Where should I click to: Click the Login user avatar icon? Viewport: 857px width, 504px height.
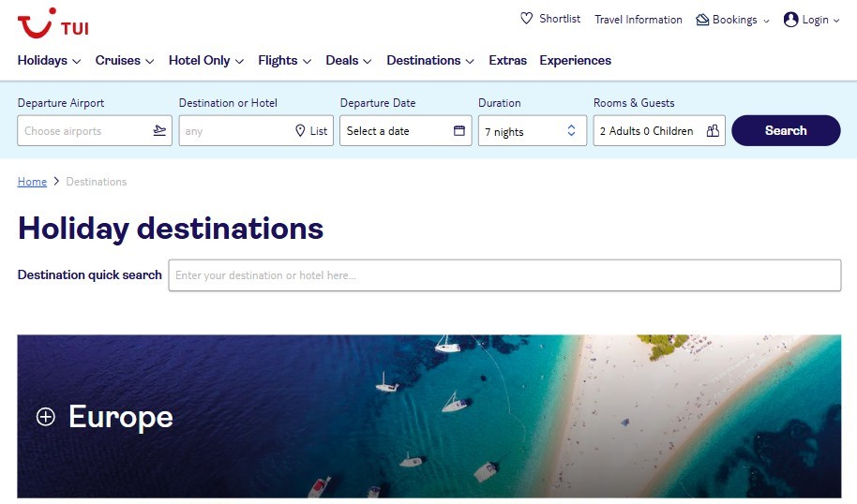790,20
